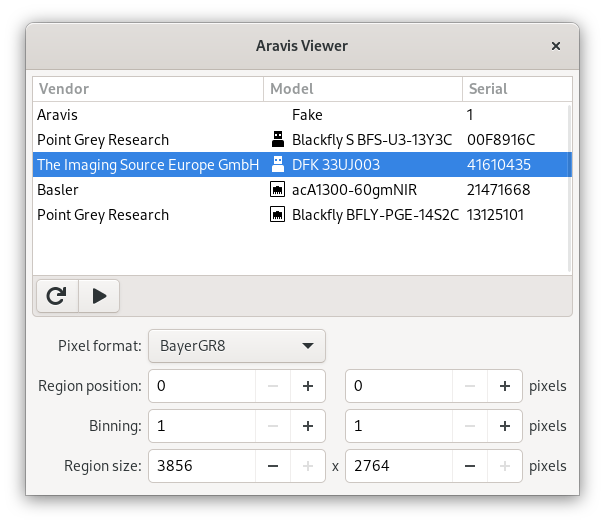This screenshot has width=605, height=524.
Task: Click the Region size width field
Action: (x=200, y=466)
